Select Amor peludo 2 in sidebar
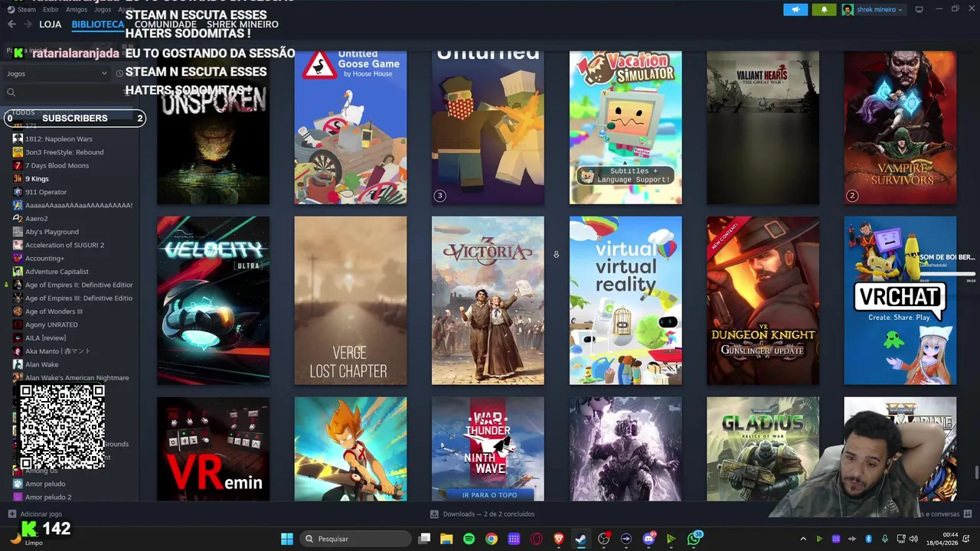The image size is (980, 551). [x=47, y=497]
